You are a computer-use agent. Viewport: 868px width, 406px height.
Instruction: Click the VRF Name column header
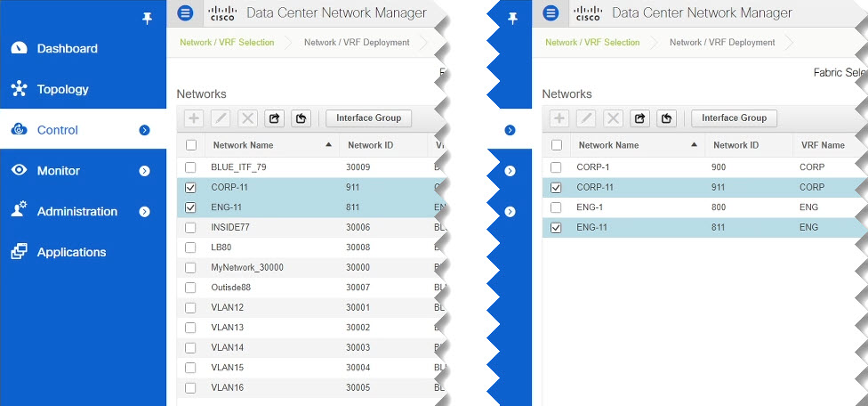click(823, 145)
